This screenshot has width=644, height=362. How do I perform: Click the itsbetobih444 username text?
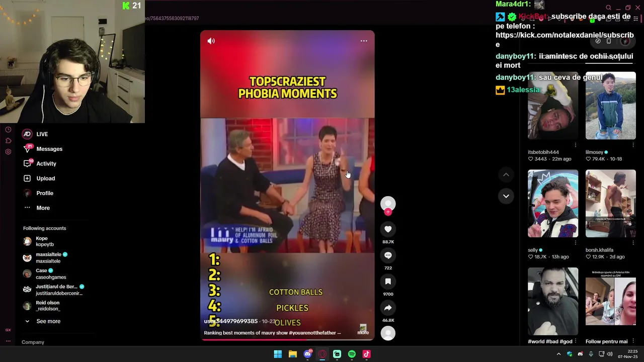(543, 152)
